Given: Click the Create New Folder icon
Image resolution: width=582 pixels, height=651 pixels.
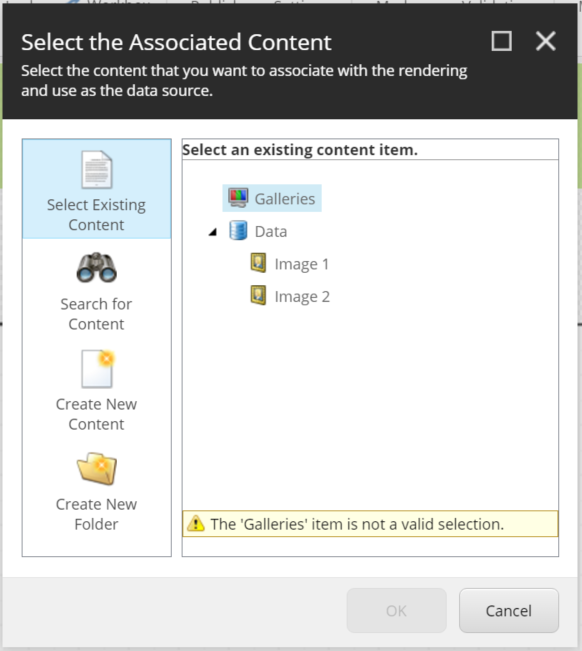Looking at the screenshot, I should pos(97,468).
